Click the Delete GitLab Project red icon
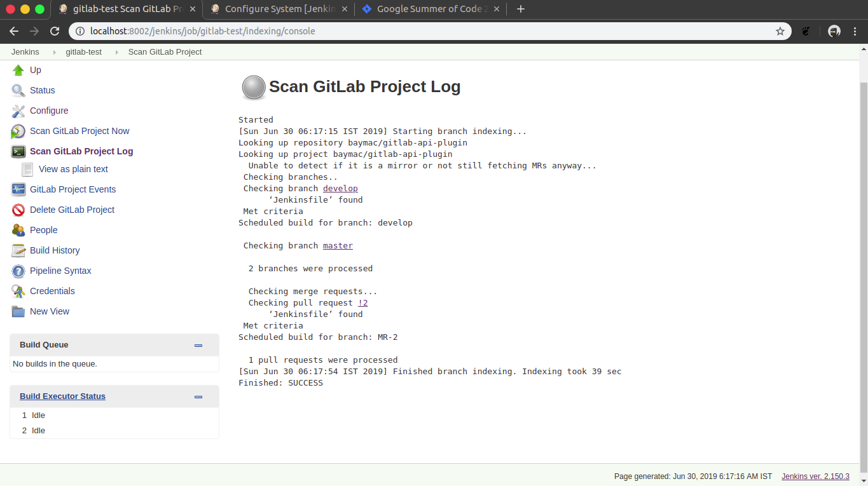The height and width of the screenshot is (486, 868). (x=18, y=210)
